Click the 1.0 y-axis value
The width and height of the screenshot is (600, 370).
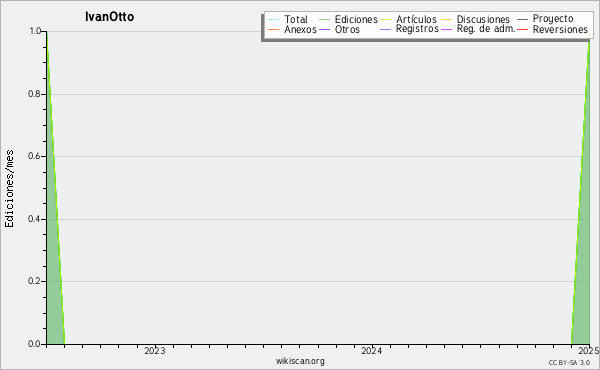[35, 31]
